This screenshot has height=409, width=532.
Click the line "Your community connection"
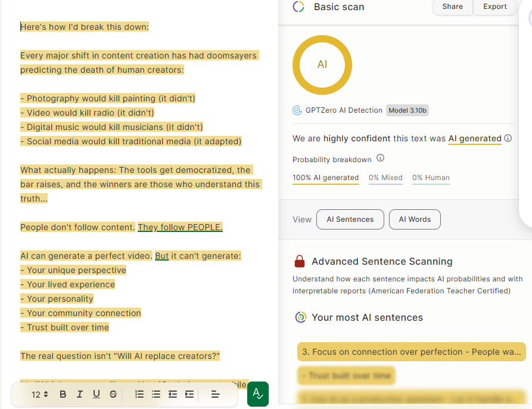click(x=81, y=313)
